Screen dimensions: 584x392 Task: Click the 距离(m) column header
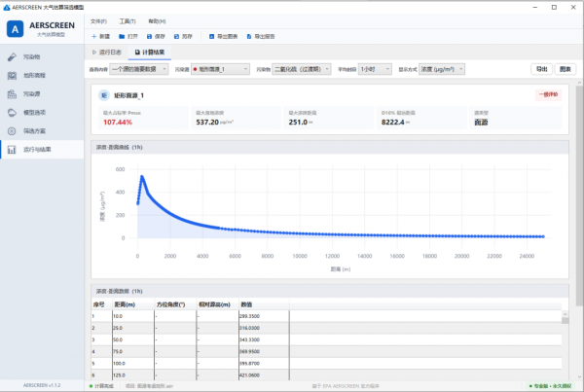pos(133,304)
